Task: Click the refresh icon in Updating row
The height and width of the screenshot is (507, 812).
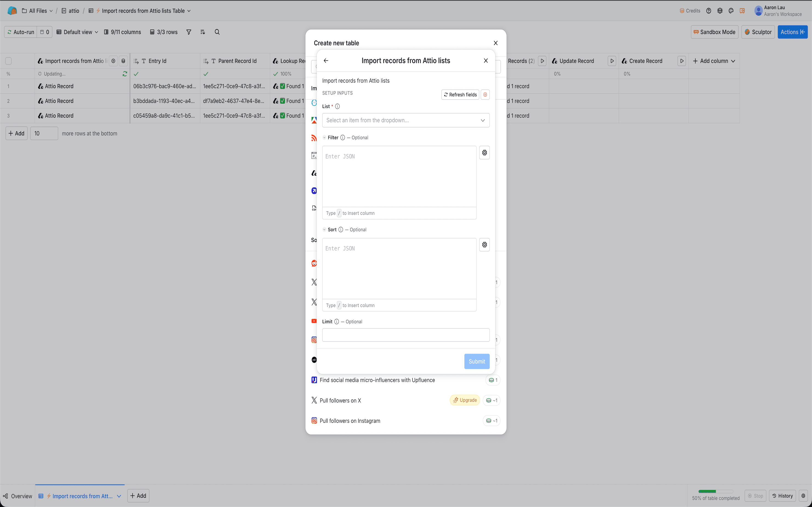Action: [x=125, y=74]
